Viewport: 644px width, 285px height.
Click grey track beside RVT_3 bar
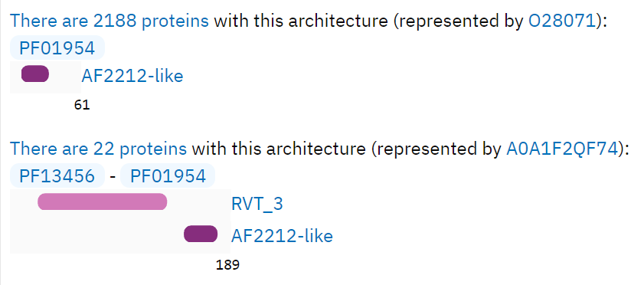tap(197, 201)
